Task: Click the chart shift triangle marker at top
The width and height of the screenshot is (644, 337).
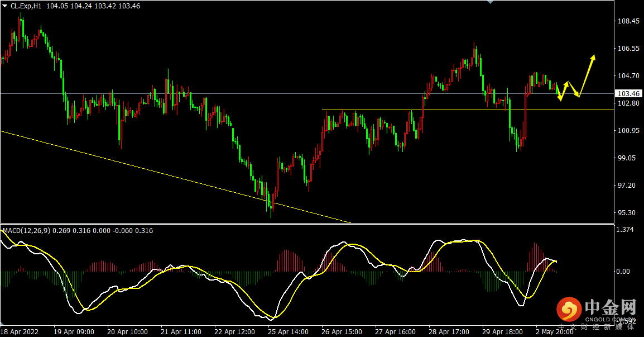Action: pyautogui.click(x=490, y=2)
